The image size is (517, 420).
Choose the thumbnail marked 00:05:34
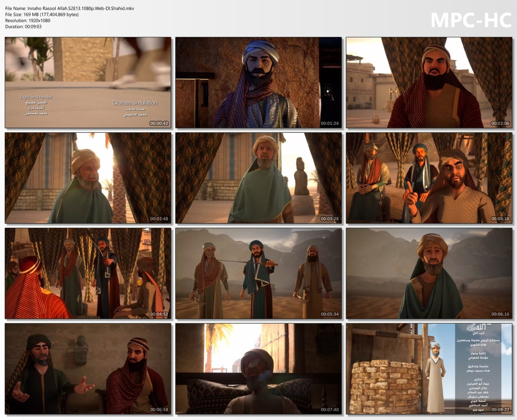pos(258,274)
